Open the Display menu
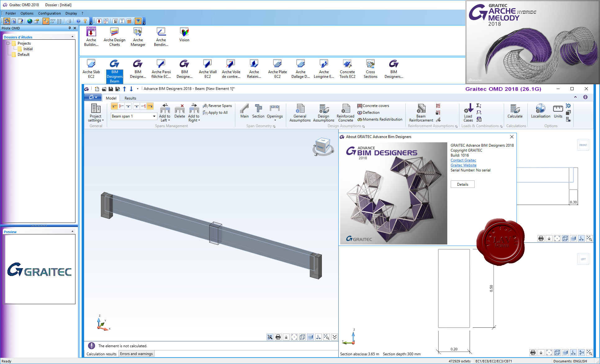The image size is (600, 364). pos(71,13)
